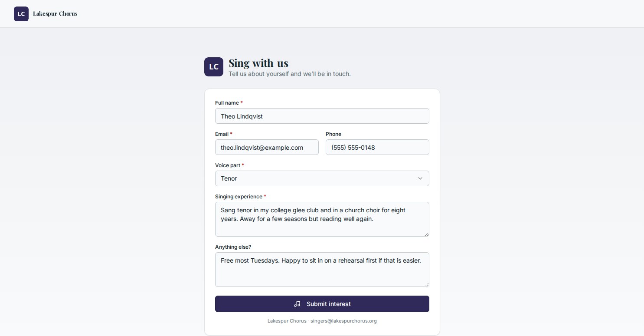Open the Voice part dropdown chevron
The image size is (644, 336).
[420, 178]
